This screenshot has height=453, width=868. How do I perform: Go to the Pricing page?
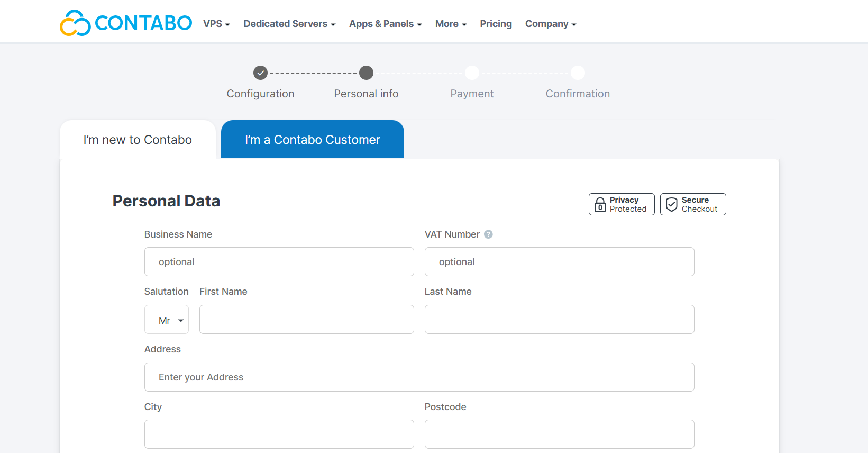coord(496,24)
